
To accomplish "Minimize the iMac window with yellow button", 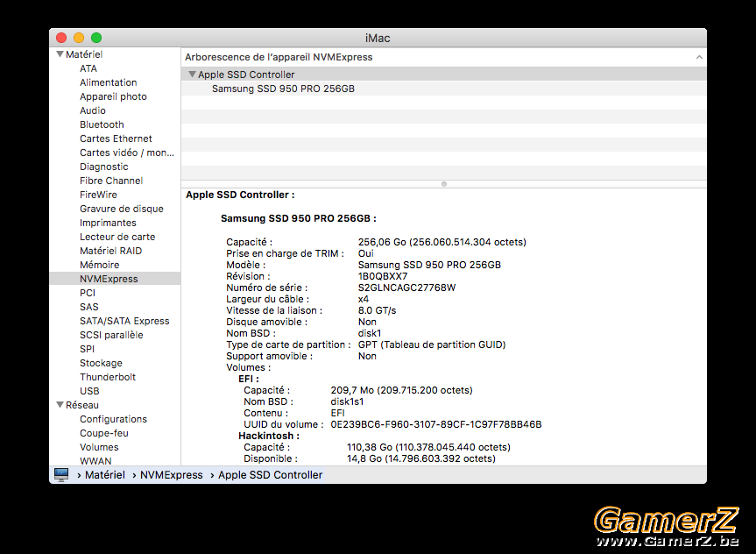I will [x=79, y=38].
